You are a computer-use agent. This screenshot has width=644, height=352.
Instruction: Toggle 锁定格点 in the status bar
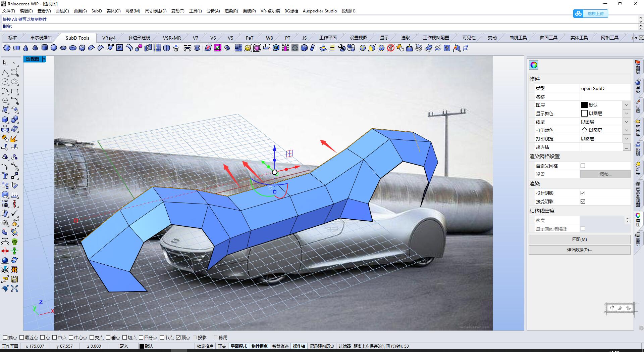[205, 346]
